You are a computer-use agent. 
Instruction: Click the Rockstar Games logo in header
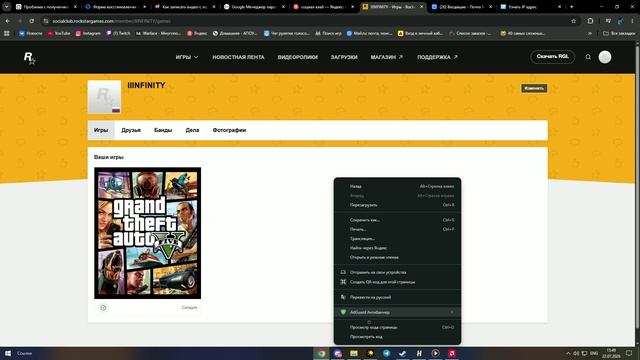tap(29, 58)
